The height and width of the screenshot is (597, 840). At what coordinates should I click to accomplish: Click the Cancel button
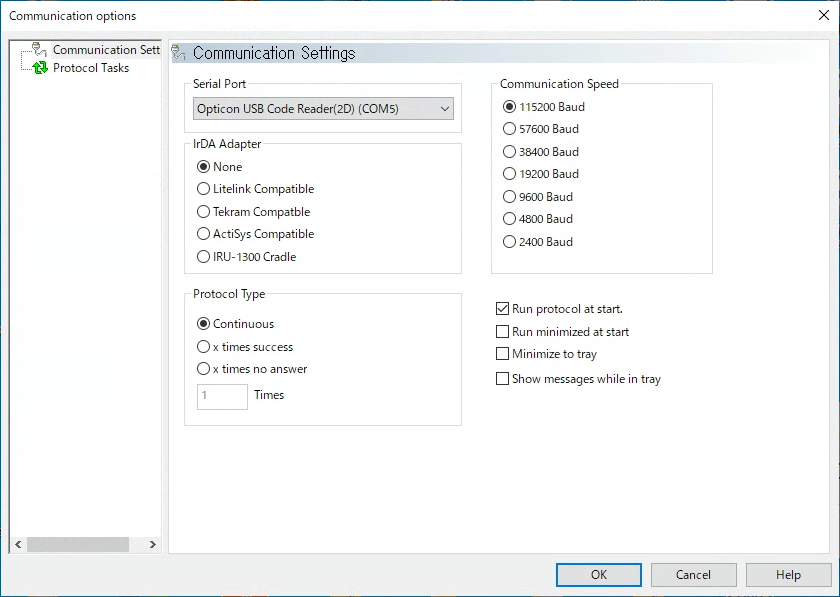coord(693,575)
